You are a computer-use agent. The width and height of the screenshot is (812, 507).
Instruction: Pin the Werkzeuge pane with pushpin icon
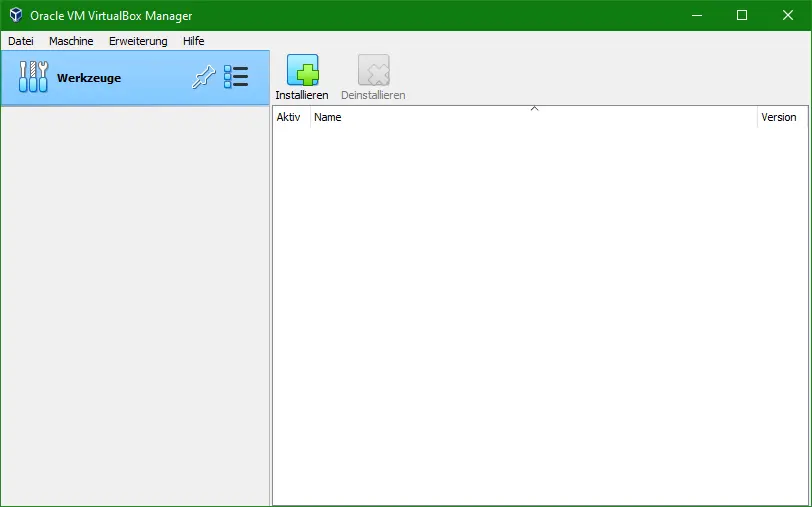[203, 78]
